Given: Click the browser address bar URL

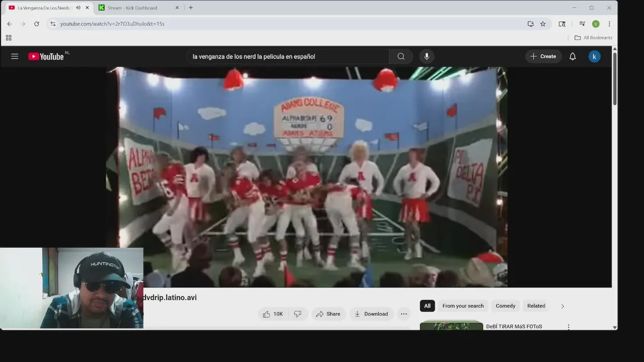Looking at the screenshot, I should (112, 24).
